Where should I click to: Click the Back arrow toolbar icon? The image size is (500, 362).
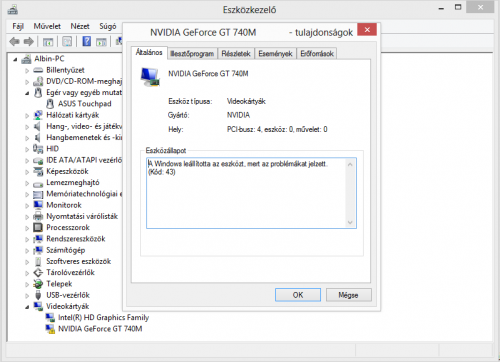14,42
